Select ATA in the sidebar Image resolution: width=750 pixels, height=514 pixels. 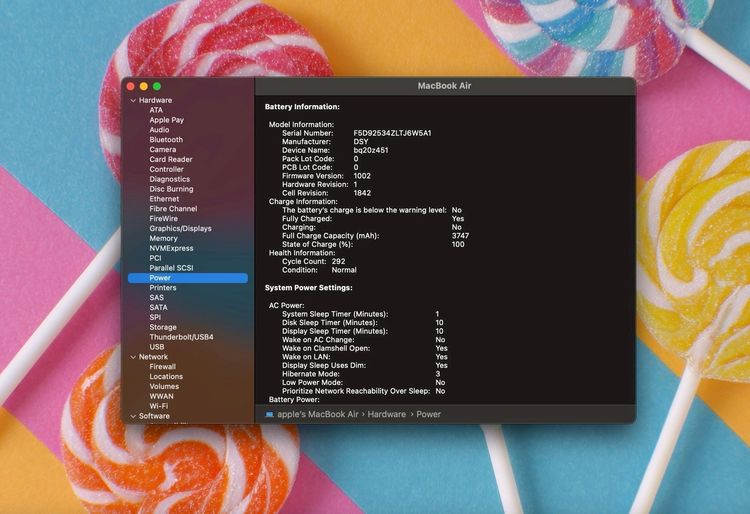click(156, 110)
